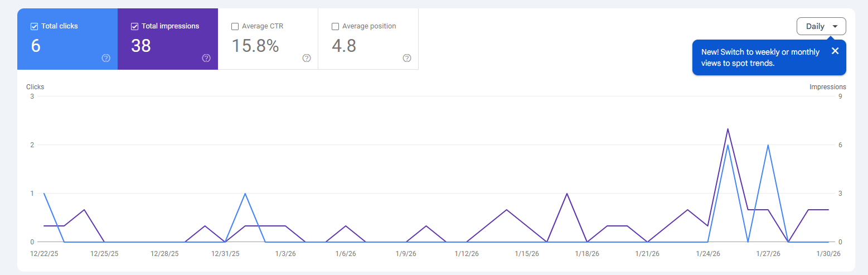Screen dimensions: 868x275
Task: Click the 1/12/26 date label
Action: coord(467,254)
